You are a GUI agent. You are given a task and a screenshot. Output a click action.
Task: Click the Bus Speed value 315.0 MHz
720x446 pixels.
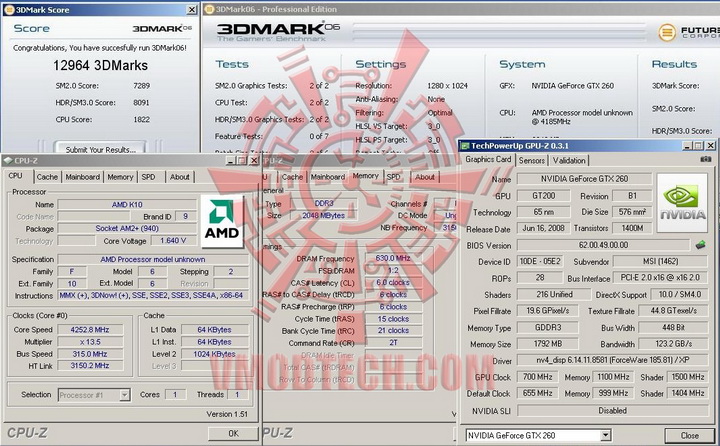pyautogui.click(x=90, y=354)
